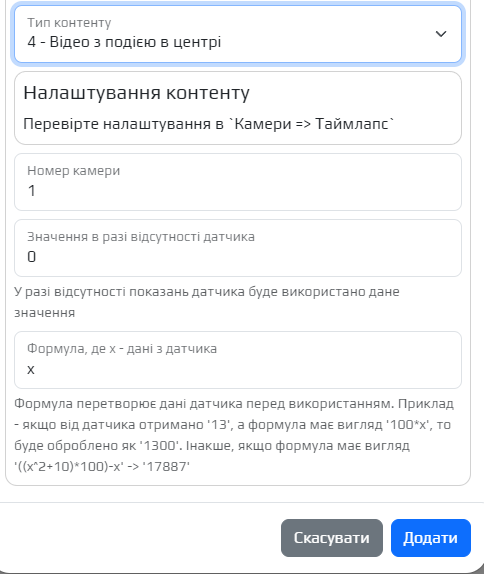Click the Скасувати button
Screen dimensions: 484x574
[x=332, y=538]
